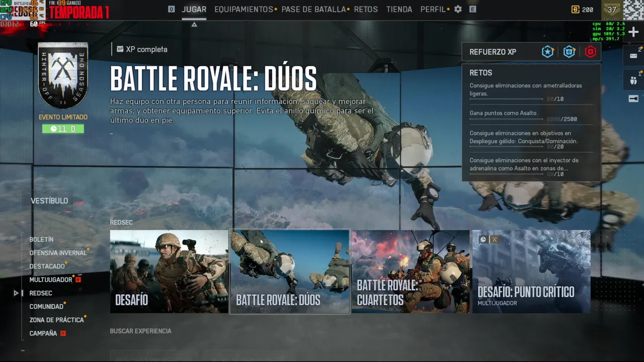The image size is (644, 362).
Task: Select the red XP booster icon
Action: click(590, 52)
